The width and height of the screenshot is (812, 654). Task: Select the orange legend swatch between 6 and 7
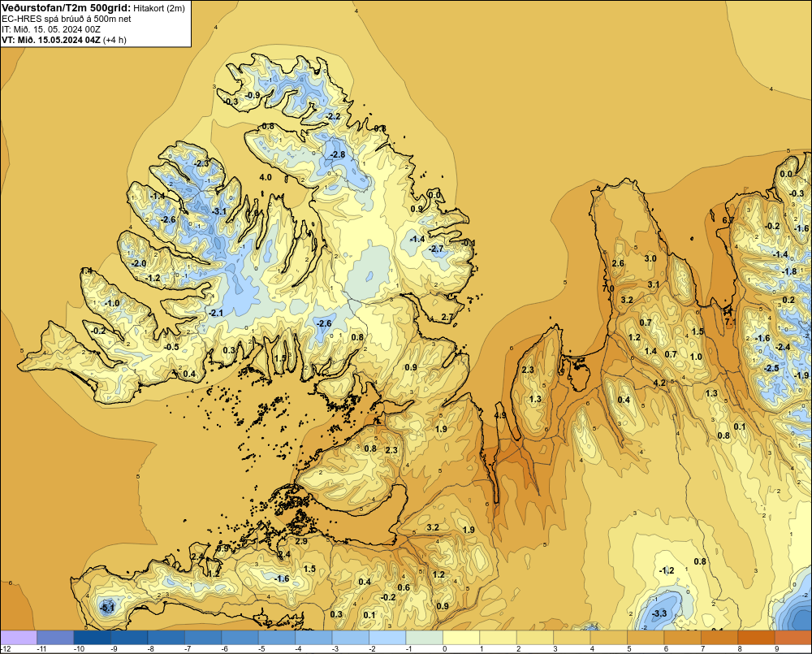(x=683, y=638)
